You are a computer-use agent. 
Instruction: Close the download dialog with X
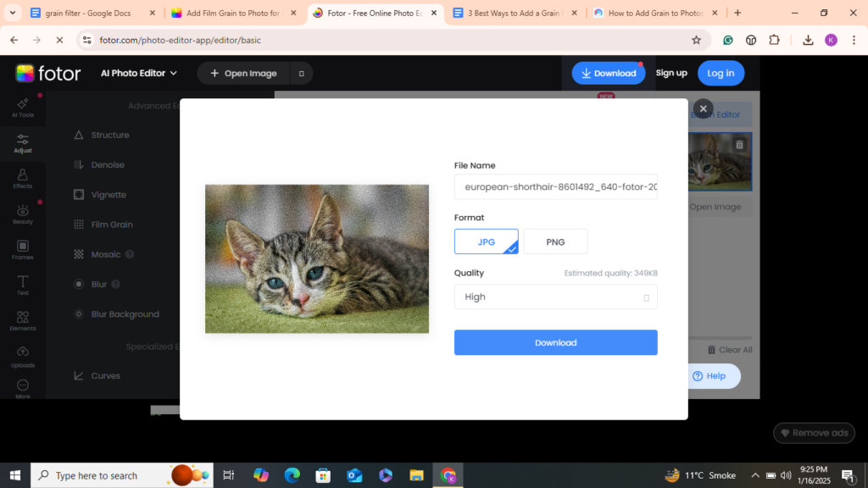click(x=703, y=108)
